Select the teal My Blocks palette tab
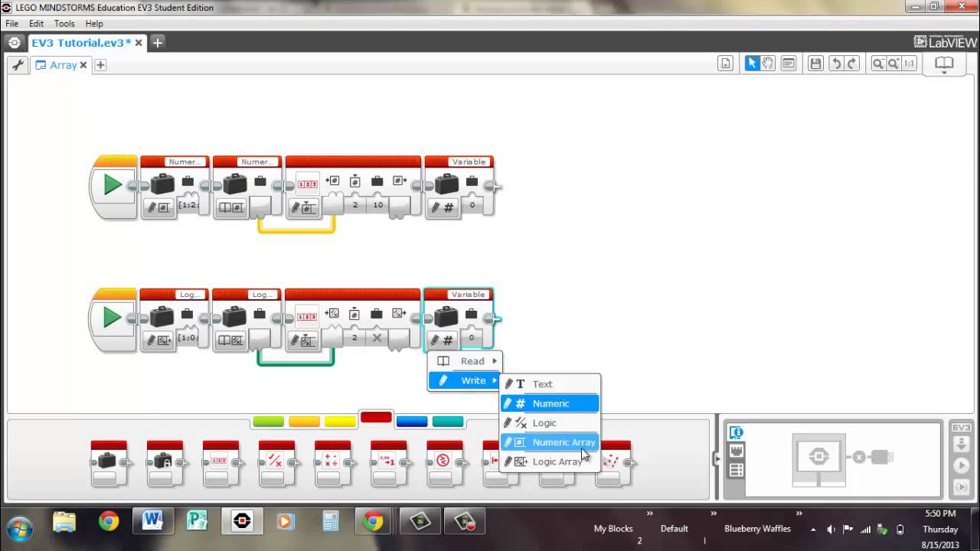This screenshot has width=980, height=551. point(448,422)
